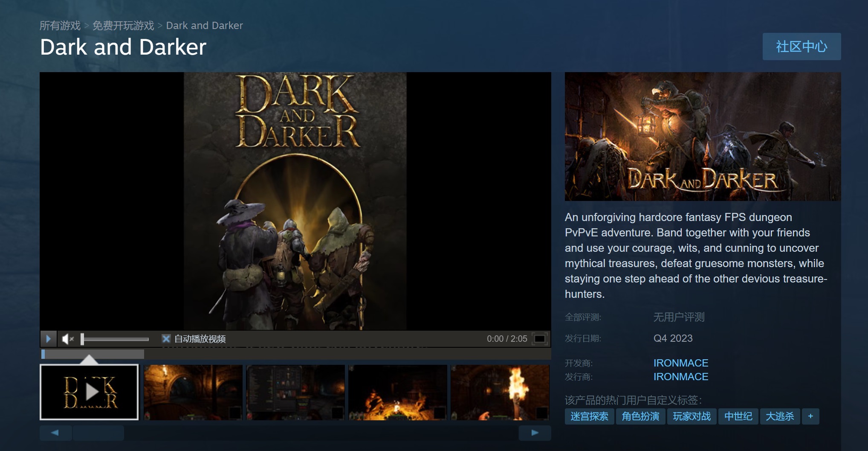Click the 该产品的热门用户自定义标签 heading
This screenshot has height=451, width=868.
tap(633, 400)
